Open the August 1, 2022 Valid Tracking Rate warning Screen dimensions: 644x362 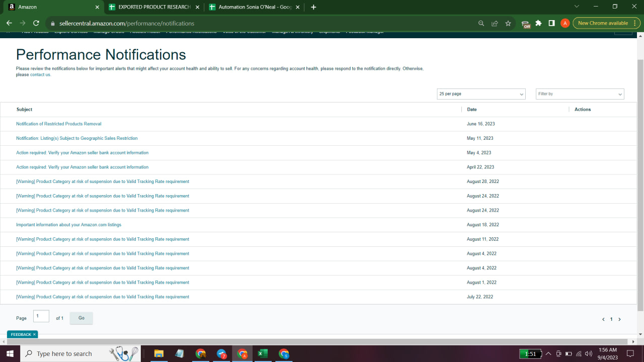103,283
